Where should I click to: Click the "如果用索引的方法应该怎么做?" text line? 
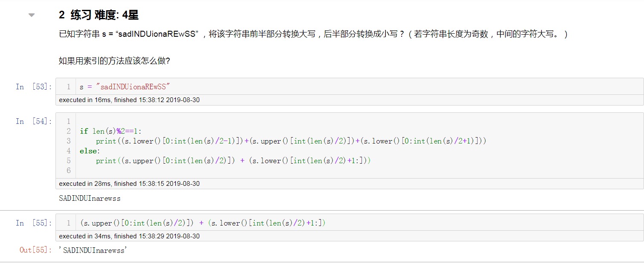(114, 61)
